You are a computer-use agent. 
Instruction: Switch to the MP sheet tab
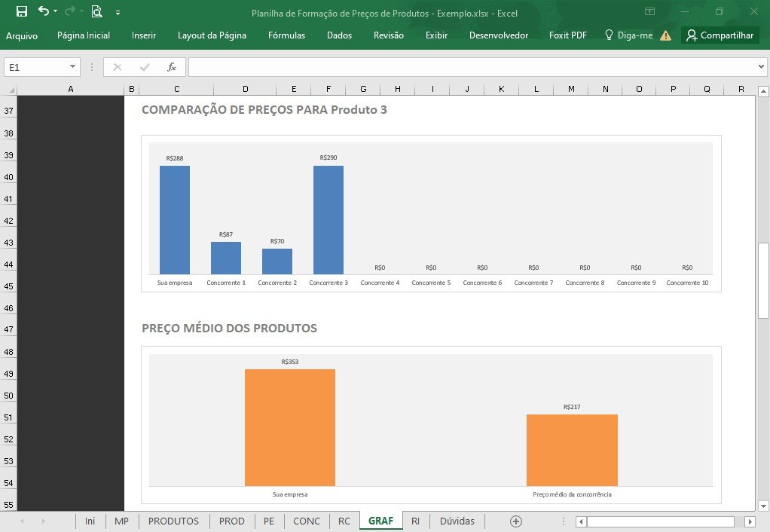tap(122, 521)
